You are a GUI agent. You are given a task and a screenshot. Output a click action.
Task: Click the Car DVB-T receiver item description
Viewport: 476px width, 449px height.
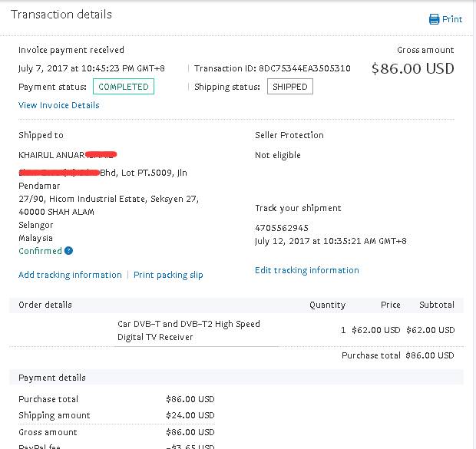click(x=188, y=330)
